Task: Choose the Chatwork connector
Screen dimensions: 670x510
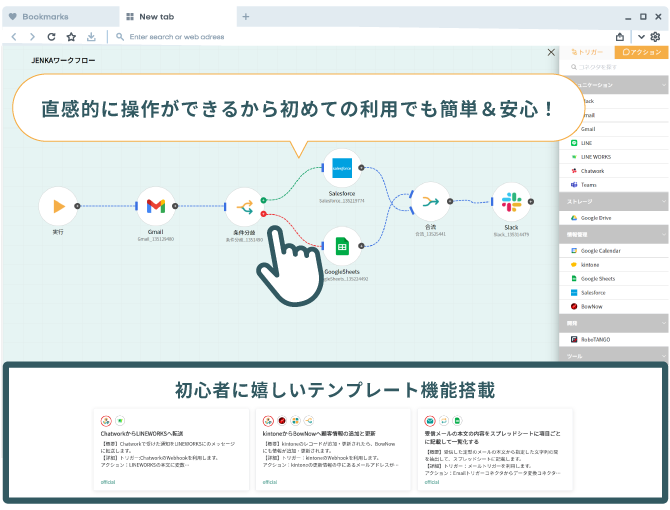Action: pos(614,171)
